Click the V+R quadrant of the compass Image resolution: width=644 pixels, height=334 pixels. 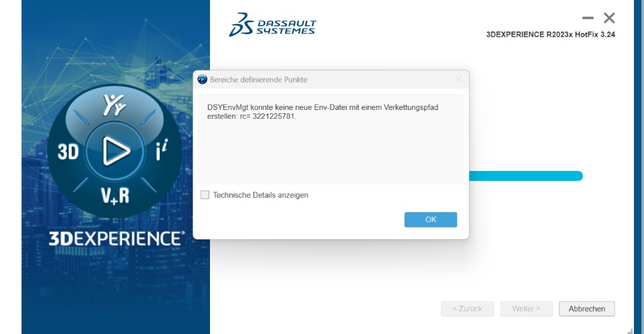[x=115, y=196]
